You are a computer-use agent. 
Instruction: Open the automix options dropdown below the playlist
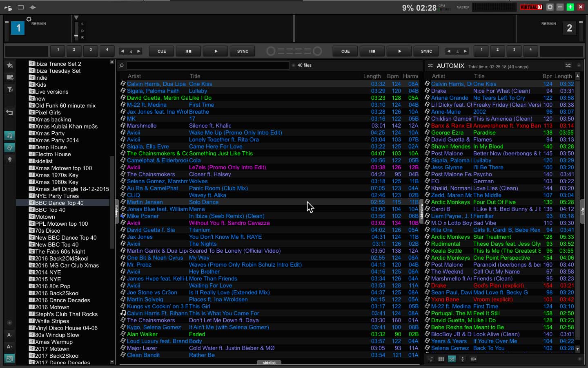click(473, 359)
